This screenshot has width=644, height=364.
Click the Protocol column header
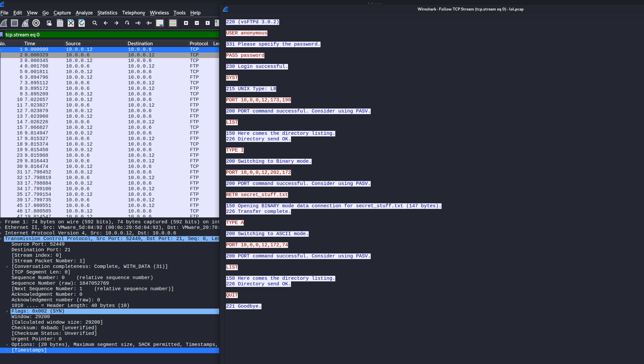click(198, 44)
